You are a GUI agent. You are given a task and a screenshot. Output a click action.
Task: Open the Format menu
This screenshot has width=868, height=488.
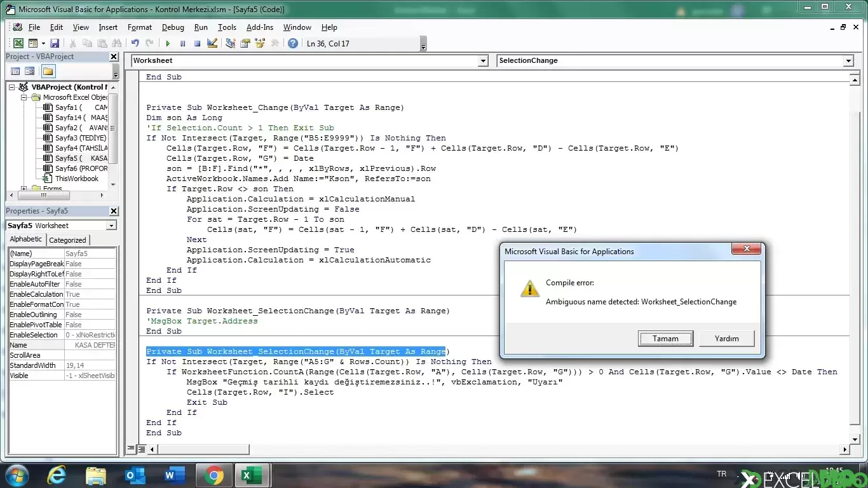coord(140,27)
